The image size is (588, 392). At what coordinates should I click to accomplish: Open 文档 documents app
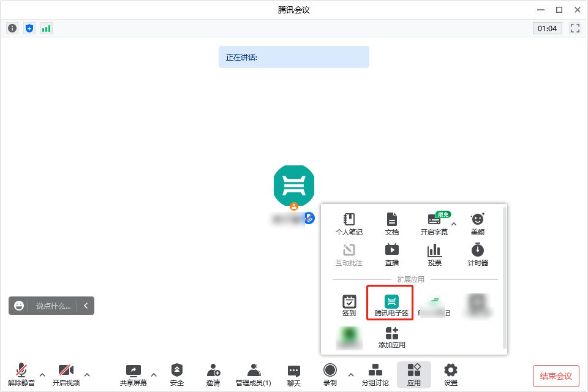pos(392,224)
